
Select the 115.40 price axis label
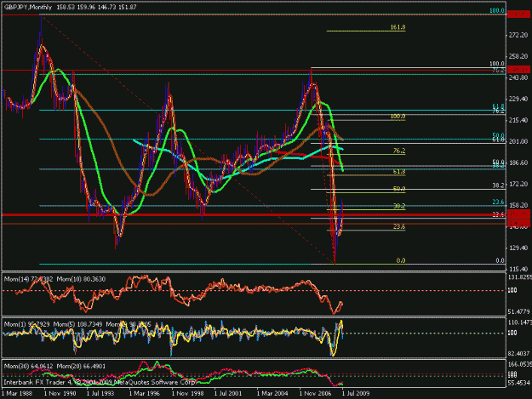click(518, 269)
